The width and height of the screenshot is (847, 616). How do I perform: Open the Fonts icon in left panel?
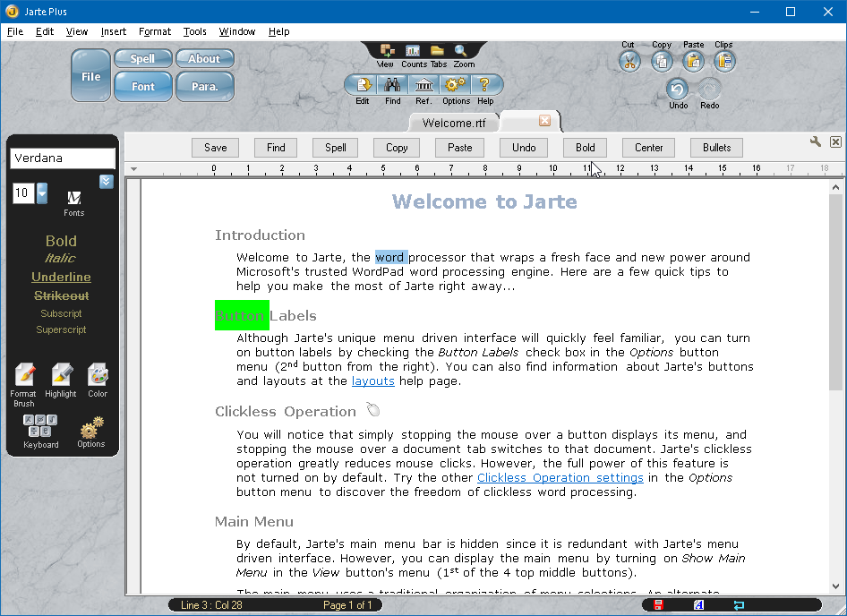click(74, 198)
